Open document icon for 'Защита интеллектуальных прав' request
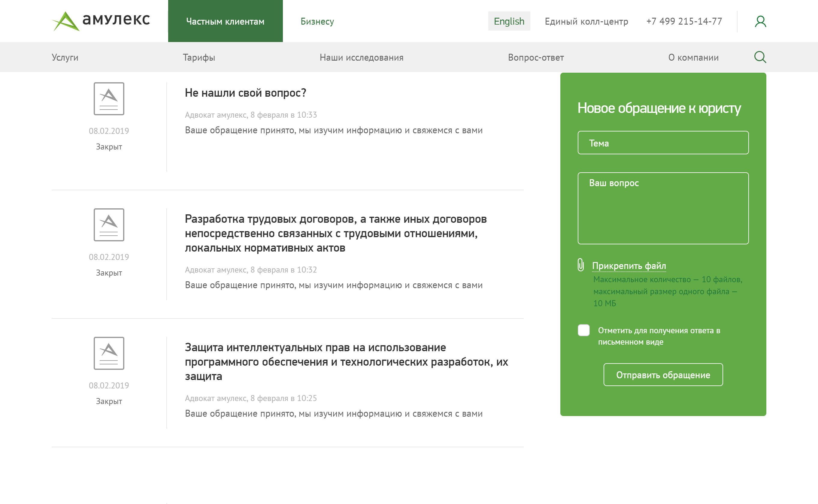818x504 pixels. pos(109,353)
